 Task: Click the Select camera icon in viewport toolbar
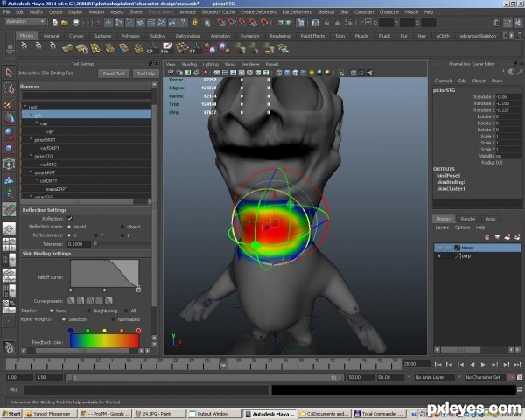[x=171, y=73]
